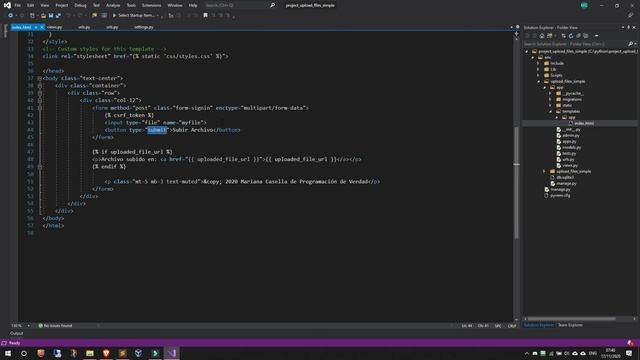This screenshot has height=360, width=640.
Task: Select pyvenv.cfg file
Action: [x=560, y=196]
